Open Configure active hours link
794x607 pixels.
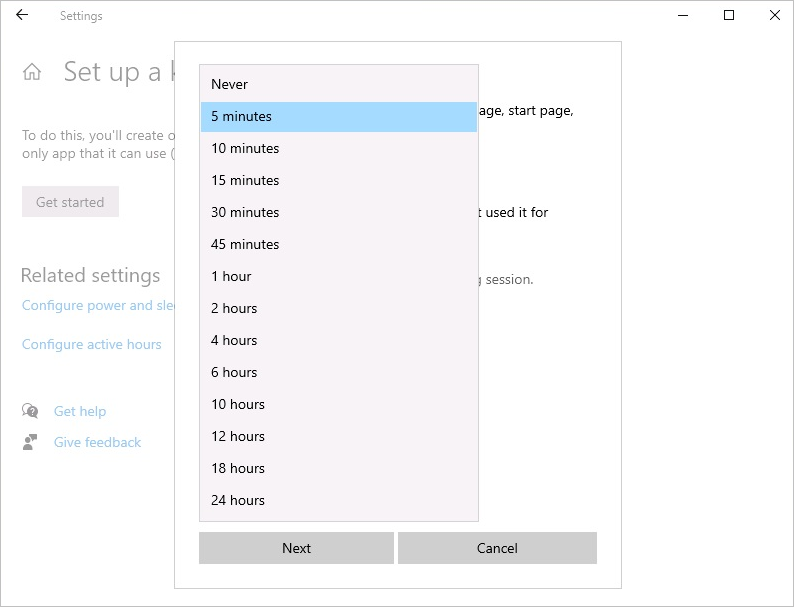(92, 344)
